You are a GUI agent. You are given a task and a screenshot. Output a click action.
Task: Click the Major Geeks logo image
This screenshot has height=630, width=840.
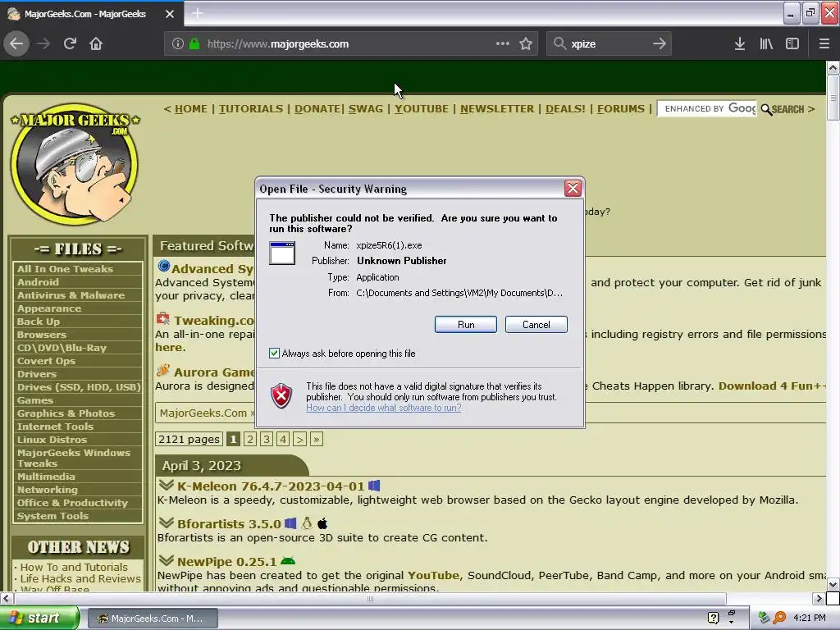pos(75,163)
